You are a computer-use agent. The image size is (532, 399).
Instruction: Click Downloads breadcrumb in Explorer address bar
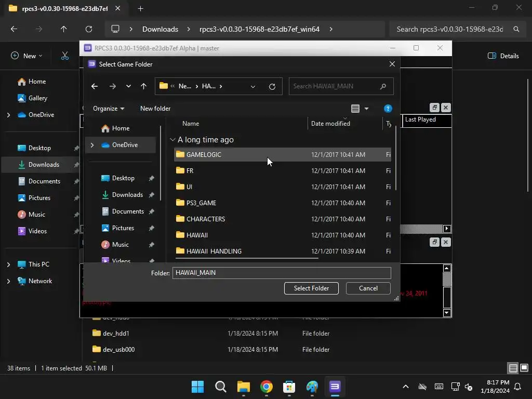(x=160, y=29)
